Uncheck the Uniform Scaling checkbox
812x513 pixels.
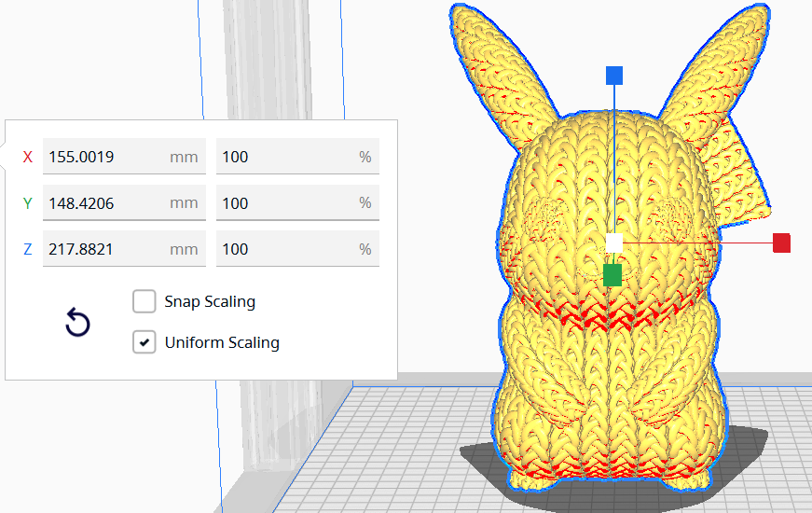[144, 342]
